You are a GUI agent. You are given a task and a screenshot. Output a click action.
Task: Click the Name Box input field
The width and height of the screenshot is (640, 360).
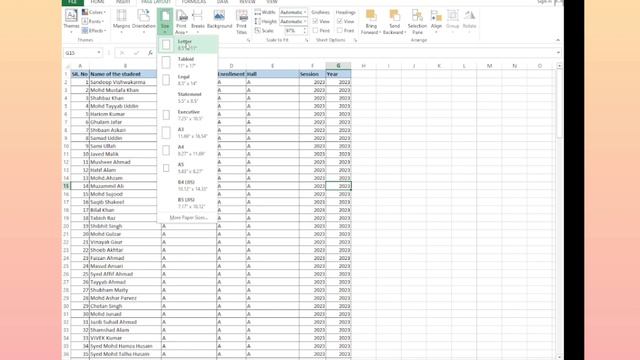pos(80,53)
